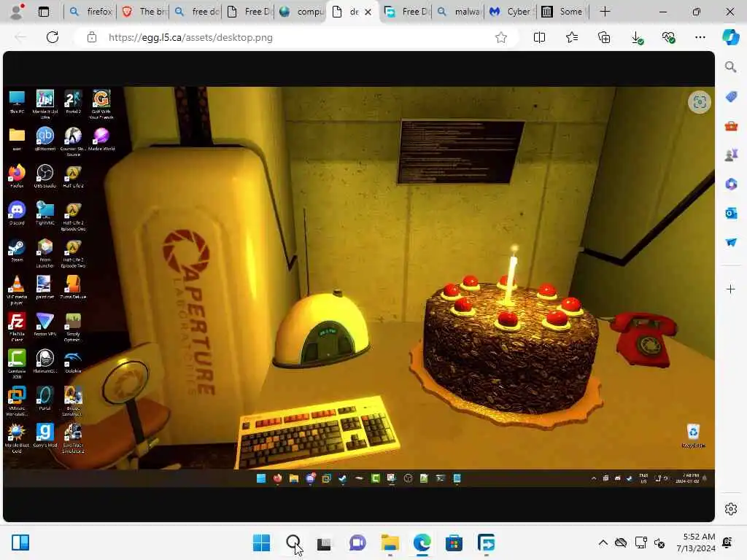Open sidebar settings gear

[731, 509]
